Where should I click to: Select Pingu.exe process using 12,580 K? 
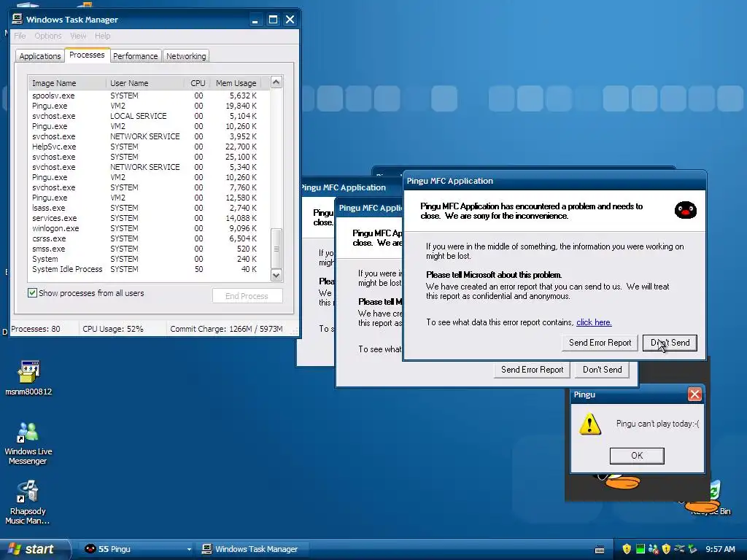click(x=149, y=198)
